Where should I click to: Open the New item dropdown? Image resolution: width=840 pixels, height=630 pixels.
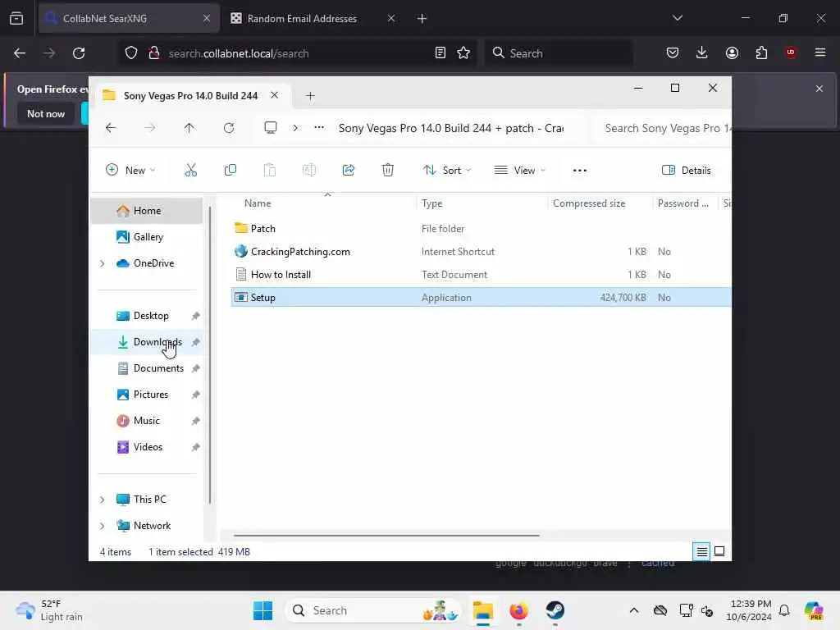point(130,171)
